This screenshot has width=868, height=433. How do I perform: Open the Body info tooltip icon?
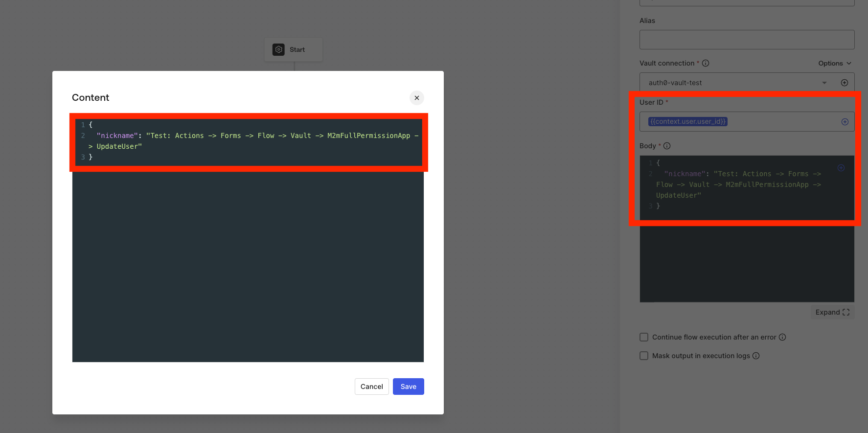tap(667, 146)
